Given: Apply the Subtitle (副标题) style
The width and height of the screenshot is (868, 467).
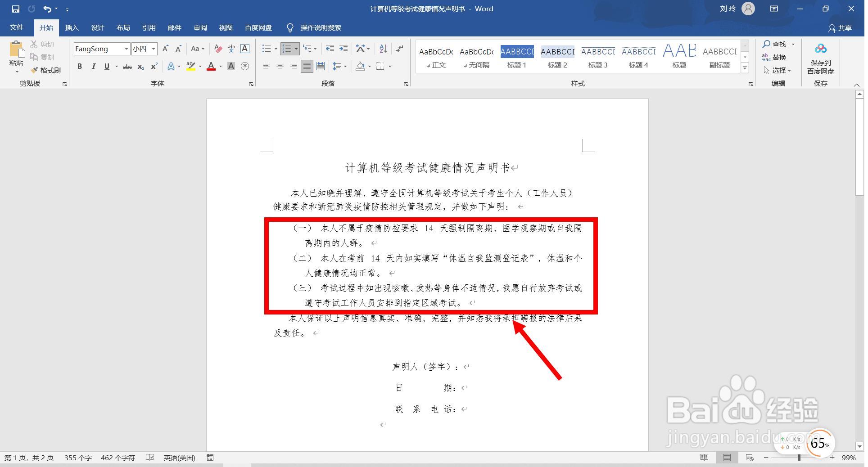Looking at the screenshot, I should pos(719,57).
